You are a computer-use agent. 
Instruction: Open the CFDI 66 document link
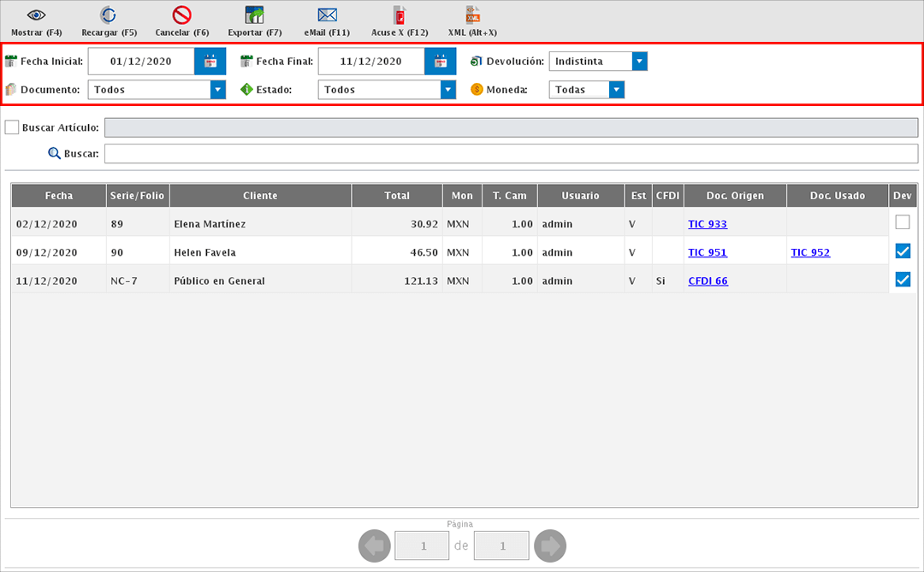(708, 280)
